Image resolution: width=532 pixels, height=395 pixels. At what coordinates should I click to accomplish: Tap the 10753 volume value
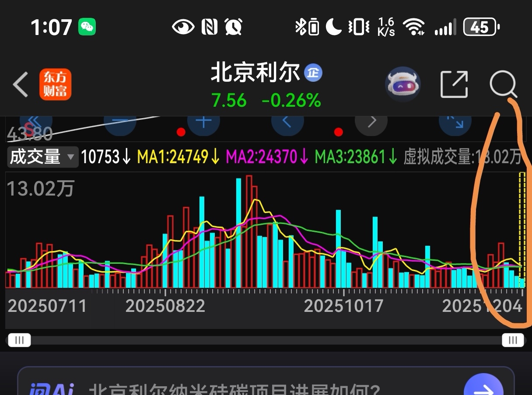(x=106, y=157)
